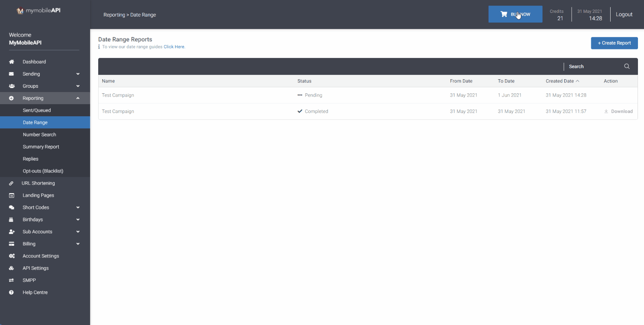Select the completed Test Campaign row name
The height and width of the screenshot is (325, 644).
tap(118, 111)
